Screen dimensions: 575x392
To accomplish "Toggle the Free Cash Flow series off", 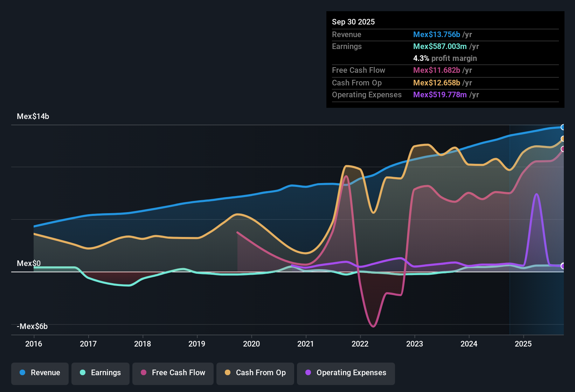I will tap(173, 373).
